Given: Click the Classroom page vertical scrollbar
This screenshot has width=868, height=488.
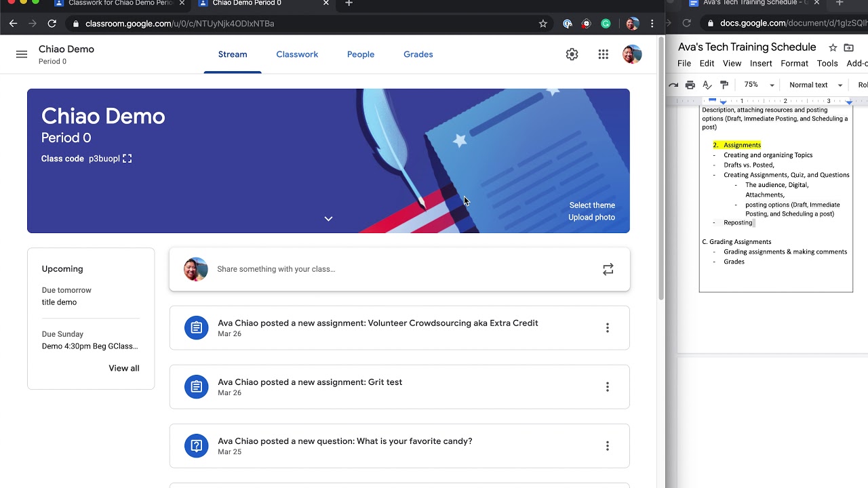Looking at the screenshot, I should (x=660, y=169).
